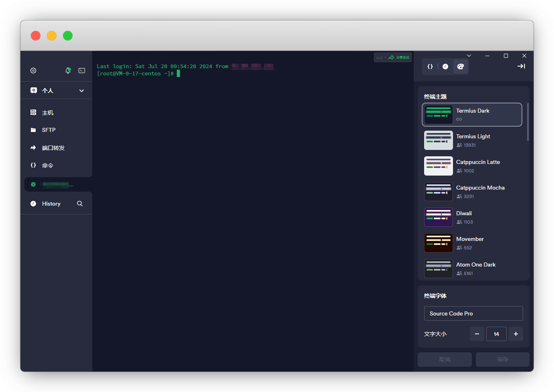Image resolution: width=554 pixels, height=392 pixels.
Task: Open the terminal font Source Code Pro selector
Action: tap(473, 313)
